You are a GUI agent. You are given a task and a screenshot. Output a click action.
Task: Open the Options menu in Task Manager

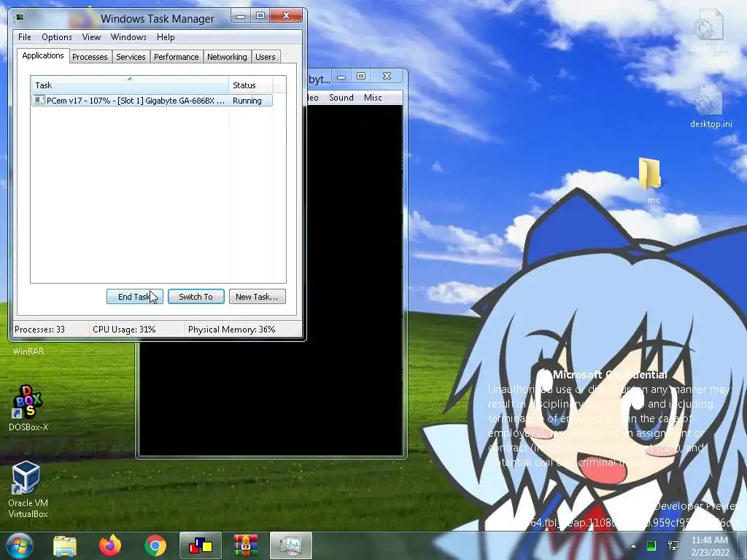[x=57, y=37]
